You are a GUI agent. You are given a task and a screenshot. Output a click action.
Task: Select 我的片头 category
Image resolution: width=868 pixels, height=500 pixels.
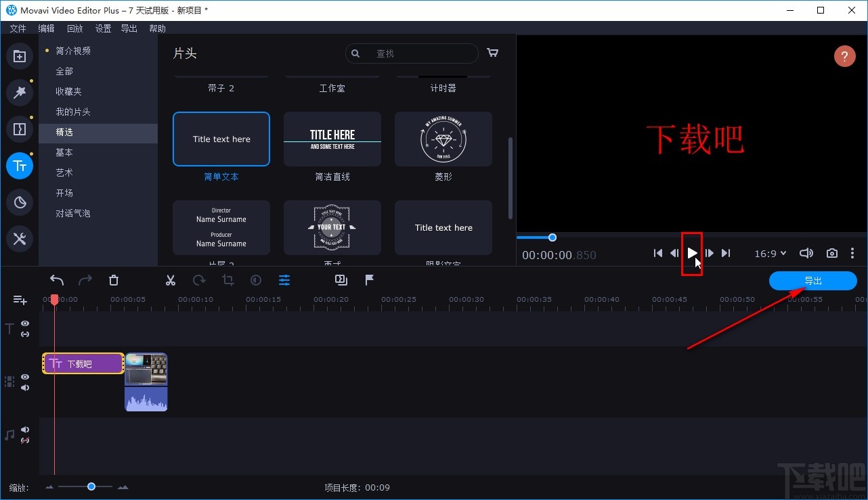click(x=73, y=112)
